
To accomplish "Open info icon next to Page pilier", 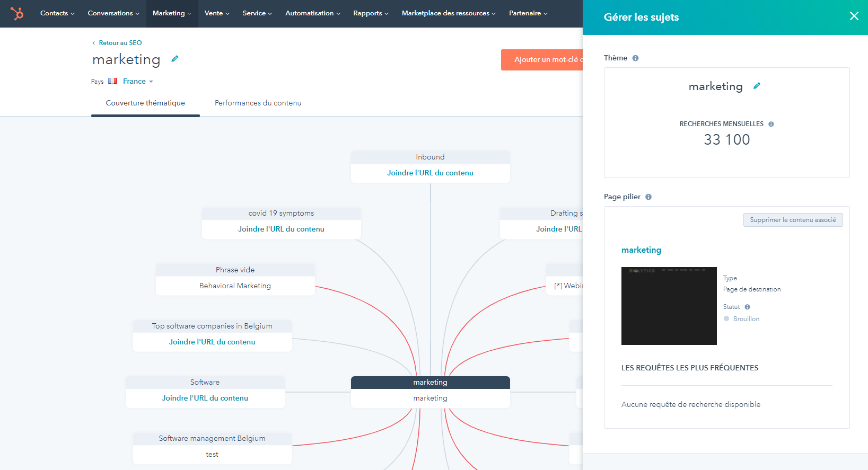I will 648,197.
